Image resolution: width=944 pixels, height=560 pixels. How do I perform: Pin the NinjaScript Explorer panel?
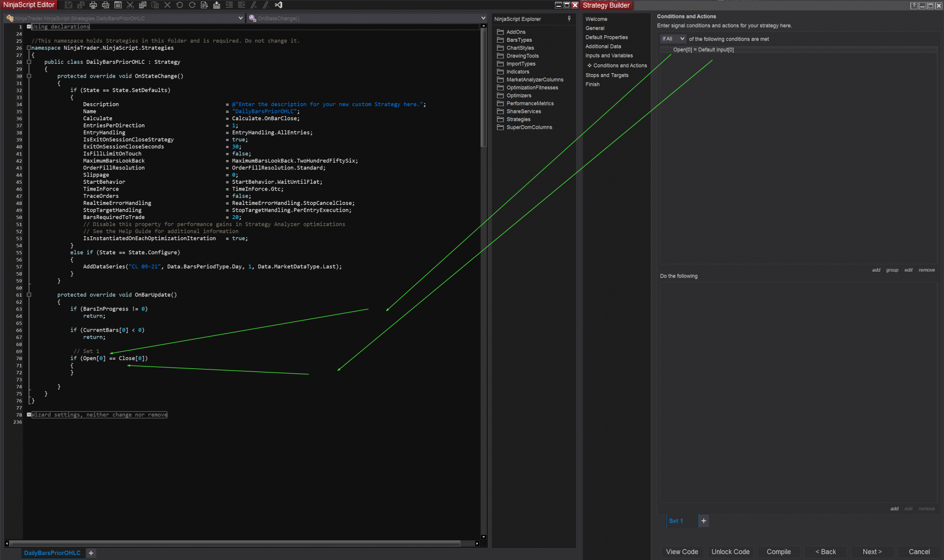569,19
